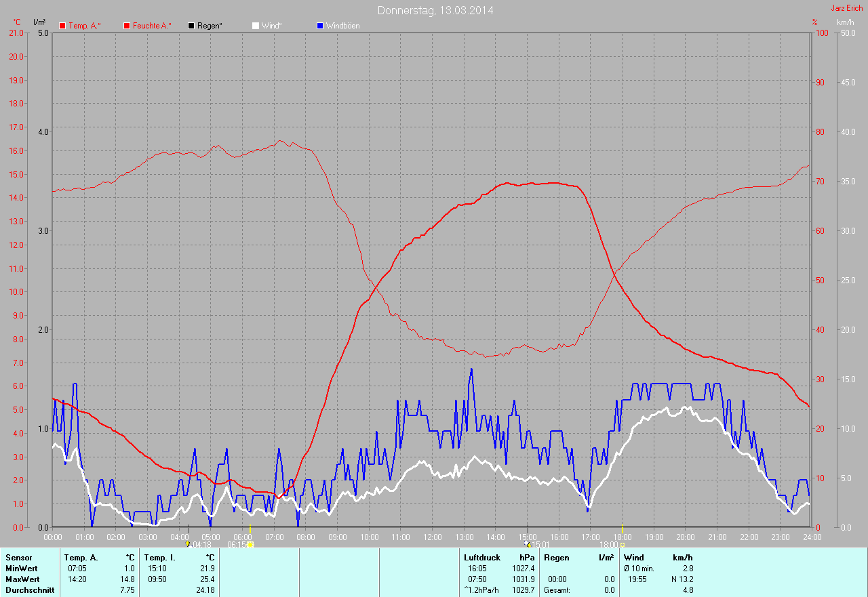Click the Temp. I. average '24.18'

(x=205, y=590)
